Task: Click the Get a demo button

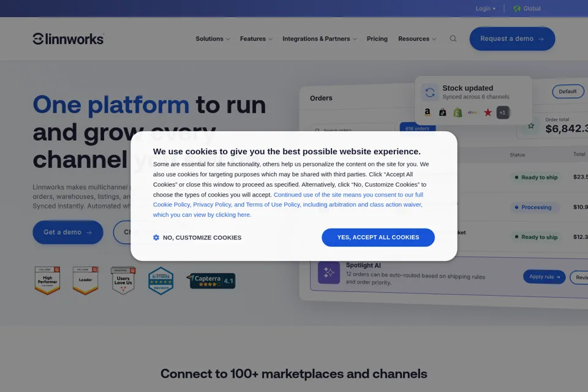Action: pyautogui.click(x=68, y=232)
